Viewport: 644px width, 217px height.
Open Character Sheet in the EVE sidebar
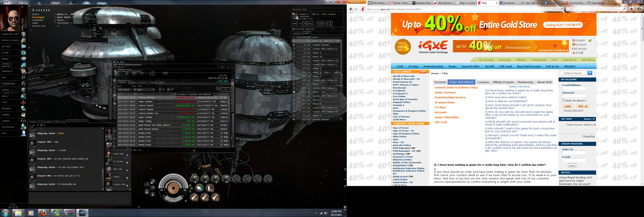pos(13,34)
